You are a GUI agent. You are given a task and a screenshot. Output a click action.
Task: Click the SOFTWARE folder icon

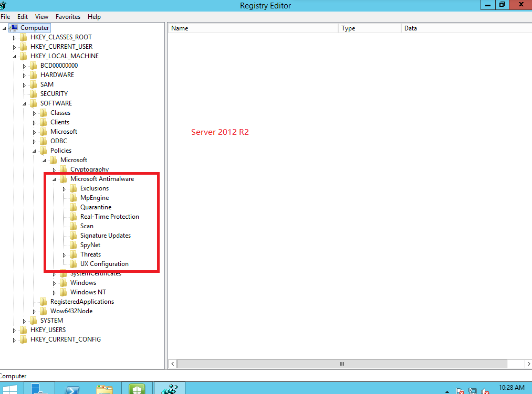(x=33, y=103)
